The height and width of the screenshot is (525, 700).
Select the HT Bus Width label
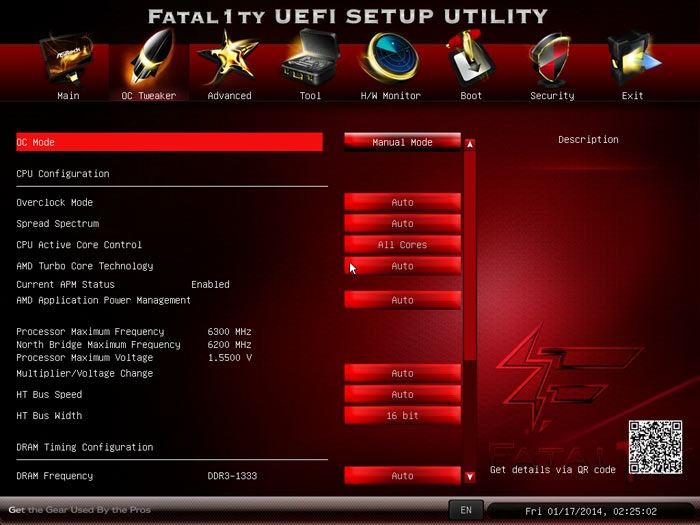pos(49,416)
